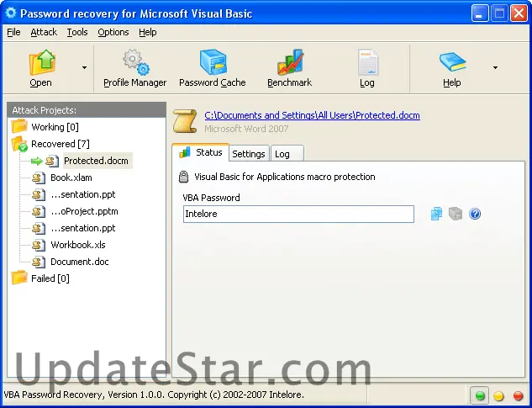This screenshot has height=408, width=532.
Task: Select Document.doc in the project list
Action: tap(80, 262)
